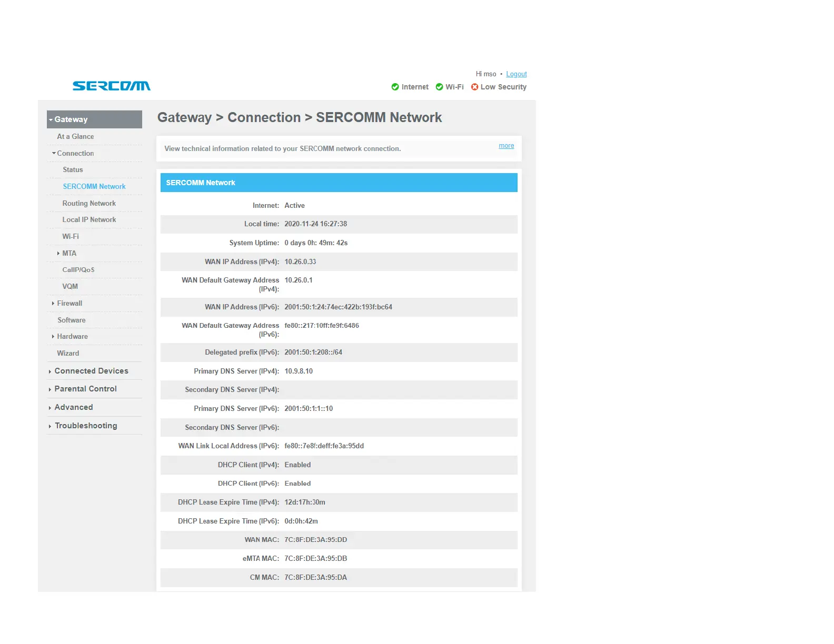
Task: Click the Internet status label
Action: (415, 87)
